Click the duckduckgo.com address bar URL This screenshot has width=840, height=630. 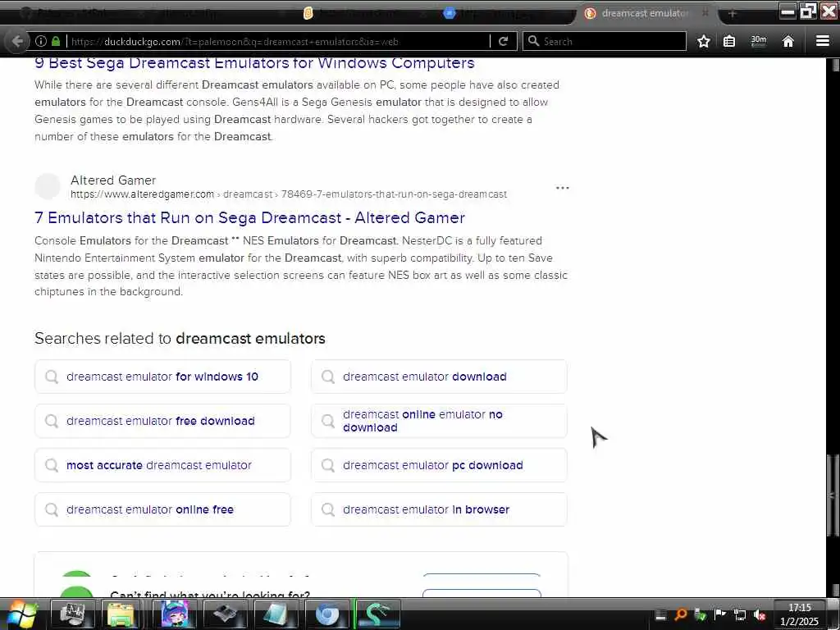point(235,41)
